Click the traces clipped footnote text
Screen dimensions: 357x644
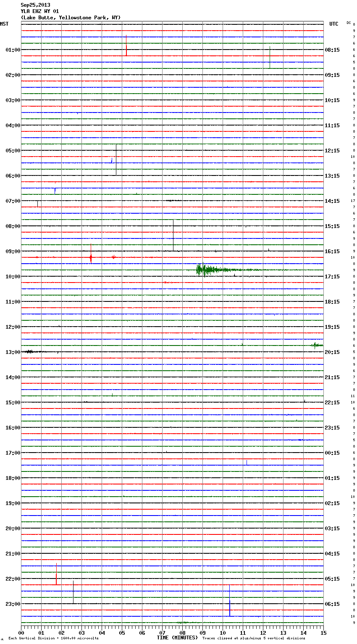click(x=254, y=639)
